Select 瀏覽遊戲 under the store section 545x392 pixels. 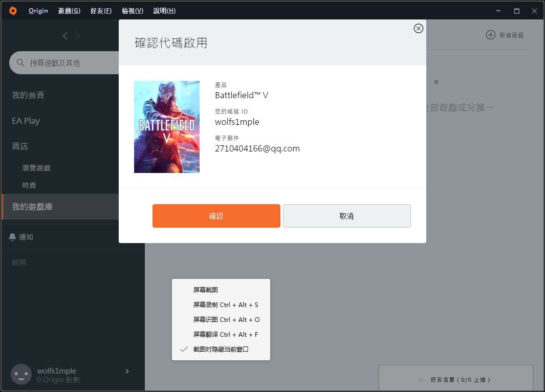[x=36, y=168]
